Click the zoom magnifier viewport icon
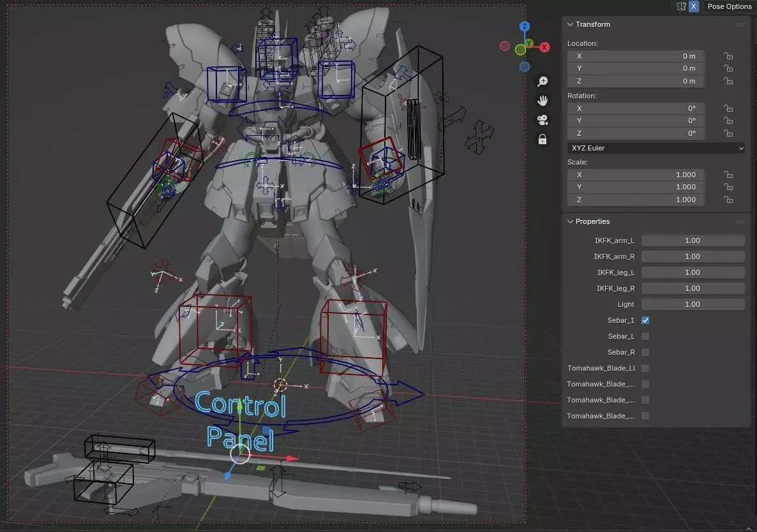 click(543, 82)
